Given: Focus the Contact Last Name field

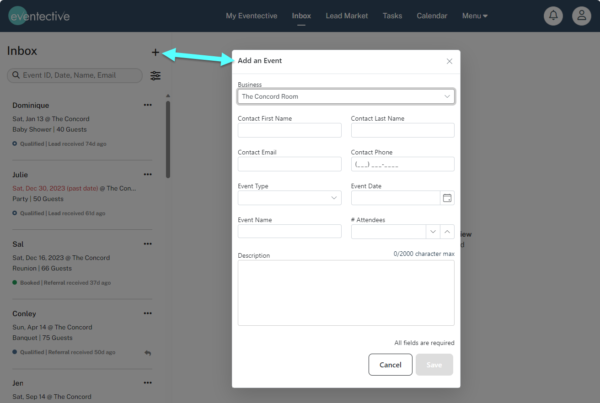Looking at the screenshot, I should tap(403, 131).
